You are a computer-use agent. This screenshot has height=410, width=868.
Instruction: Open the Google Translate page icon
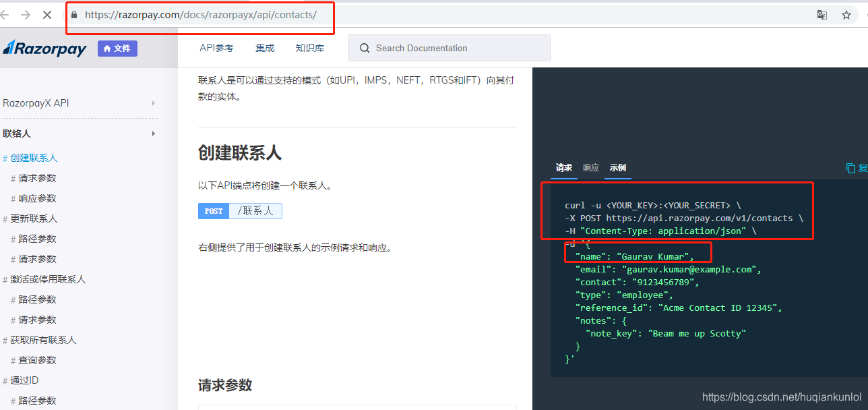click(822, 15)
